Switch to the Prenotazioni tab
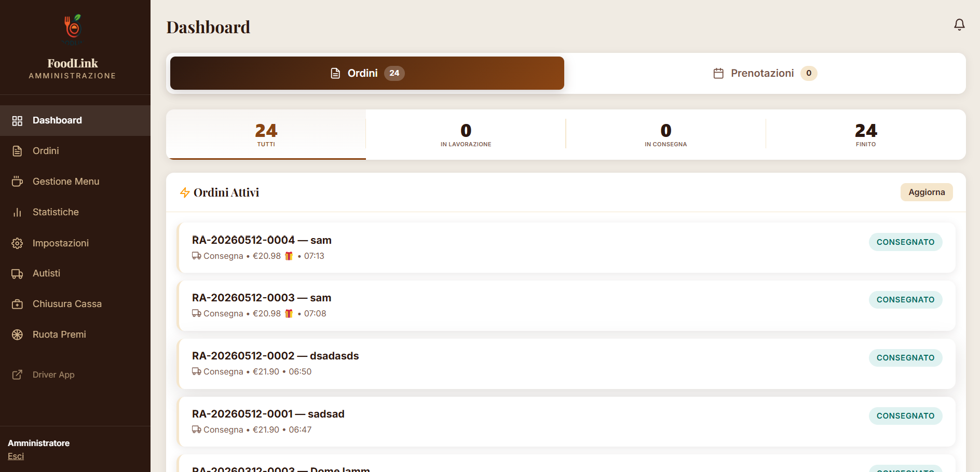 (765, 73)
